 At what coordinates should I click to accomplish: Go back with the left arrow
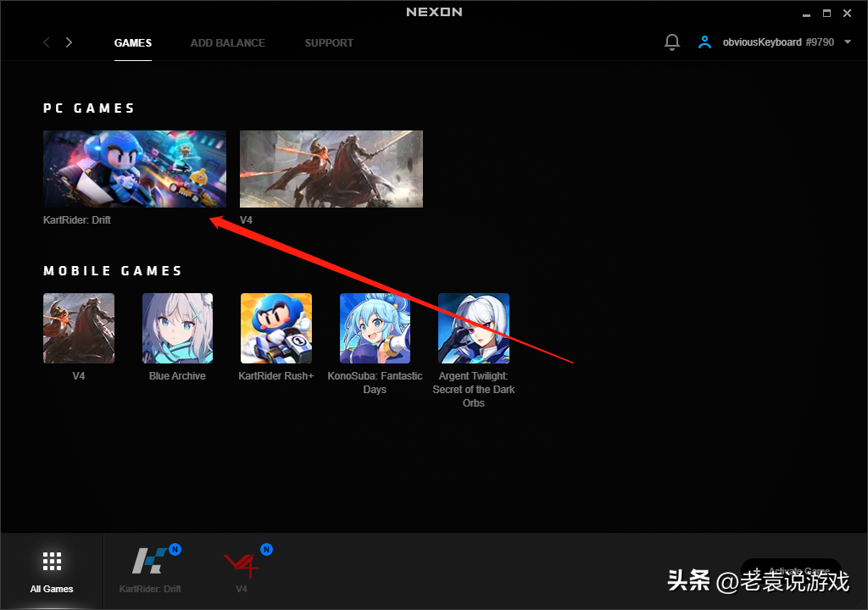point(47,42)
